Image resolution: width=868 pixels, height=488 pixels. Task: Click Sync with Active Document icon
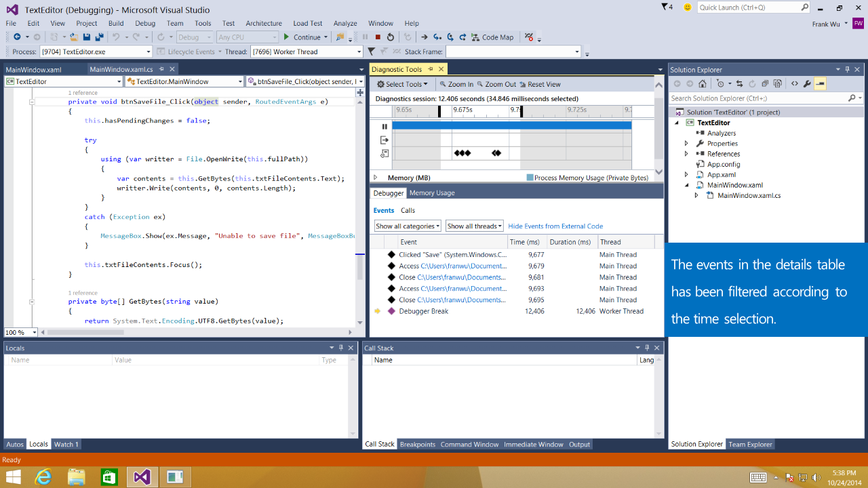click(x=740, y=84)
